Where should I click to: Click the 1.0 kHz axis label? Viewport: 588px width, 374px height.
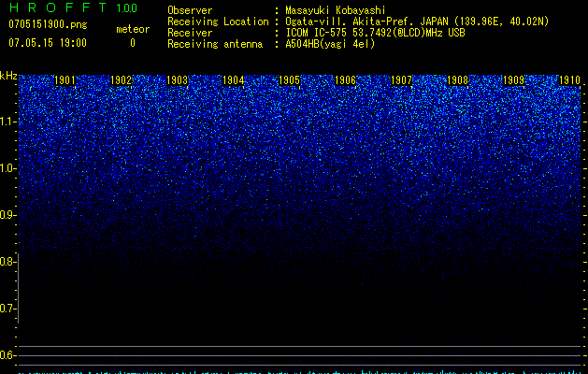click(7, 168)
